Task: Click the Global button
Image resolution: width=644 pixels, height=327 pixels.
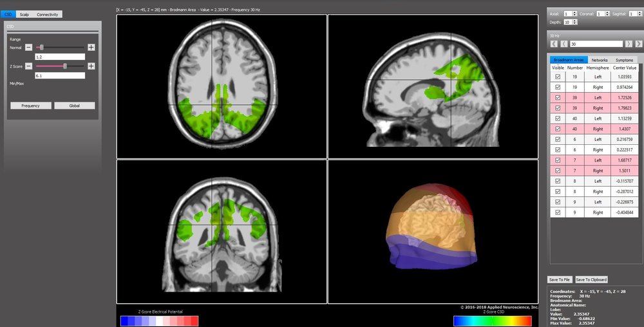Action: click(74, 106)
